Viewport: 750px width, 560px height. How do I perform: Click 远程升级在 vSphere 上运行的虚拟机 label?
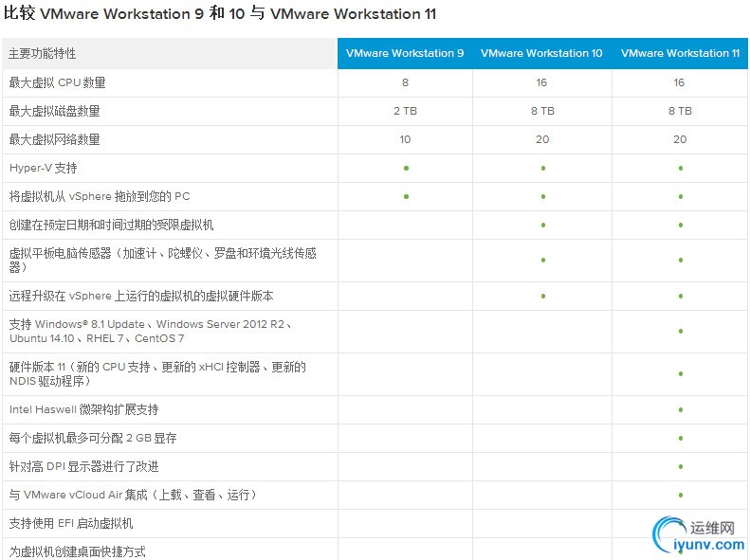coord(141,296)
